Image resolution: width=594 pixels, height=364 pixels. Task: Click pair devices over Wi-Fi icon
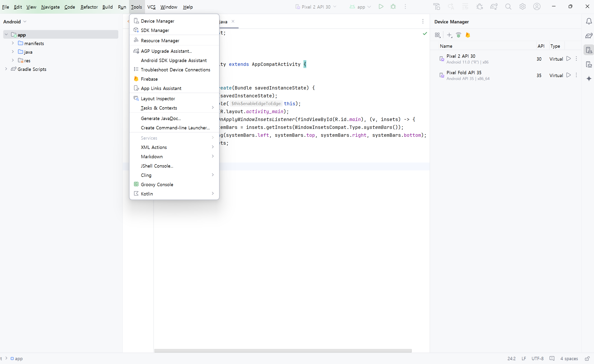(459, 35)
